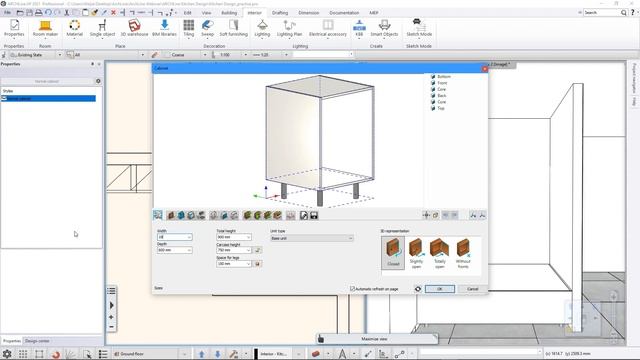The image size is (640, 360).
Task: Click the red X delete icon in quick access toolbar
Action: (x=113, y=13)
